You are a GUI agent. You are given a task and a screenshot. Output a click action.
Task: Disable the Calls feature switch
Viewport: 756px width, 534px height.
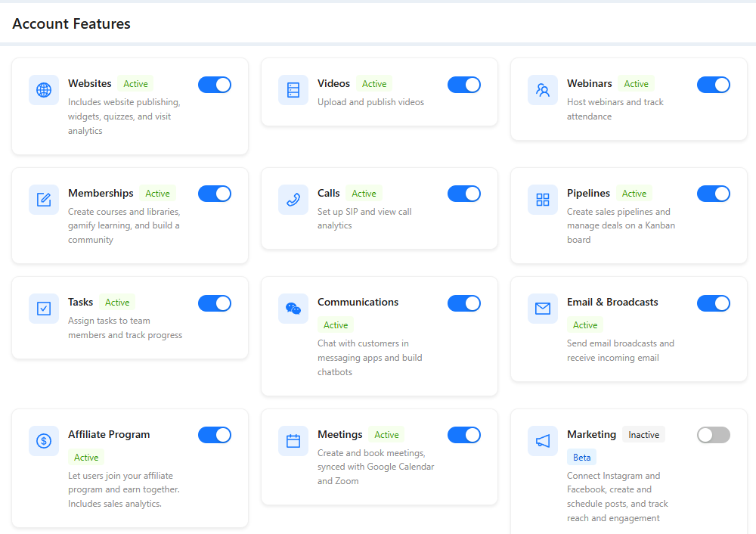tap(464, 194)
